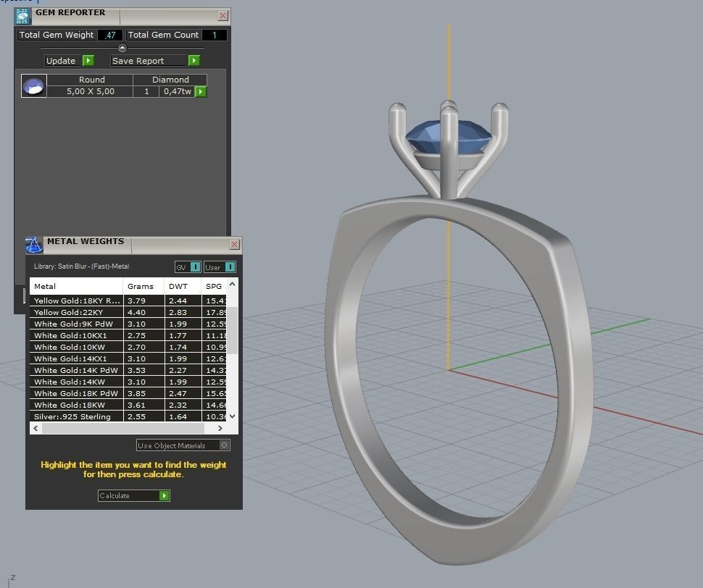Select White Gold:14KW row

pos(128,382)
